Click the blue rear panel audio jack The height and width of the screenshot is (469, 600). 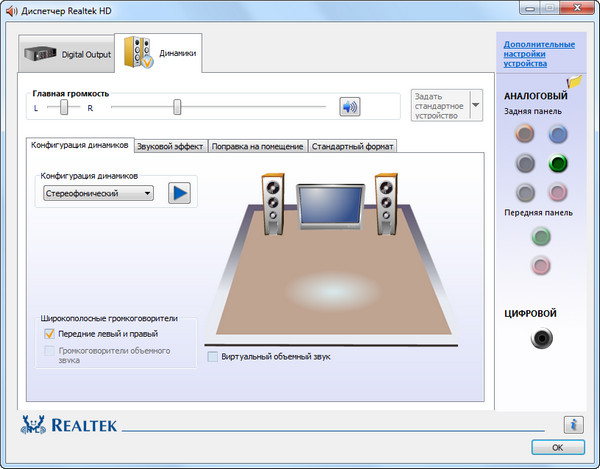click(x=558, y=135)
